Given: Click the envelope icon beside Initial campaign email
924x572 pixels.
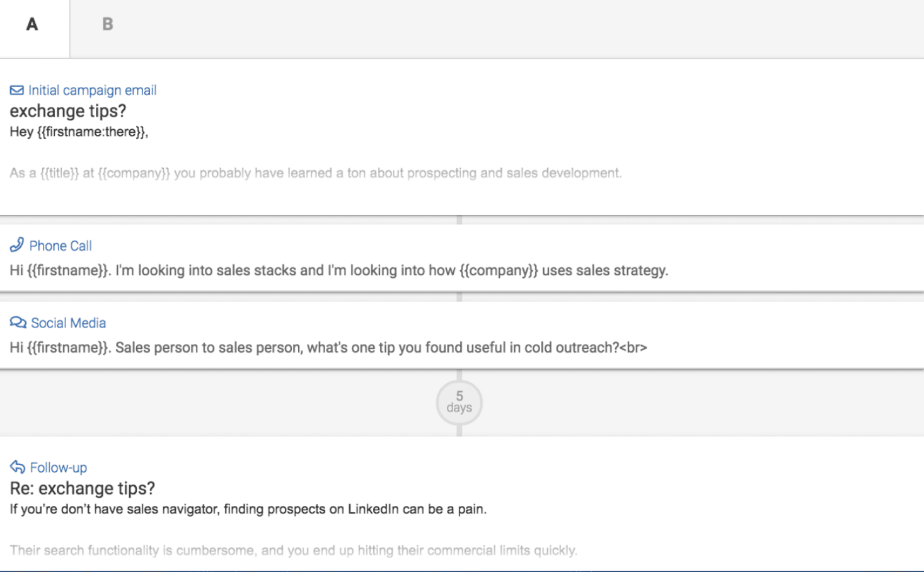Looking at the screenshot, I should pyautogui.click(x=17, y=91).
